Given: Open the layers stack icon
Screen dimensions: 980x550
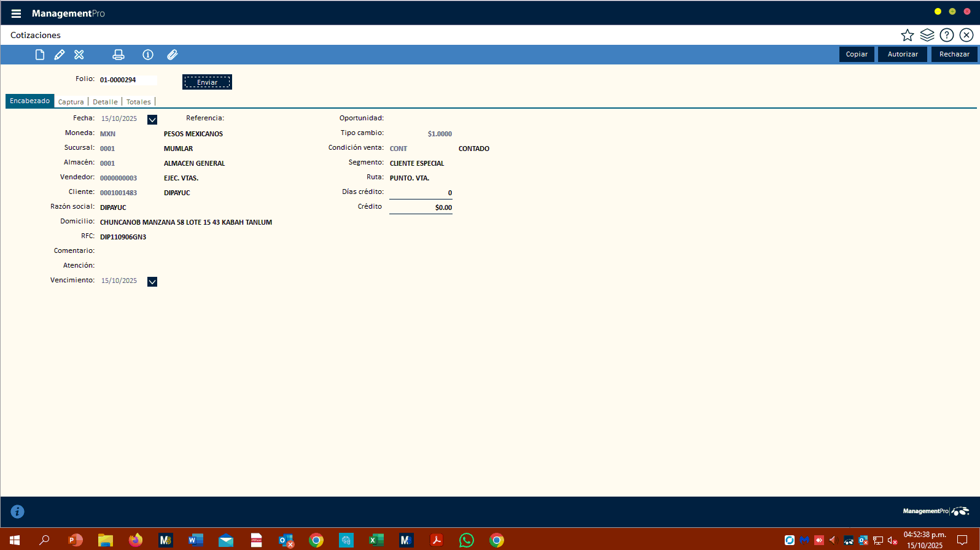Looking at the screenshot, I should [x=927, y=35].
